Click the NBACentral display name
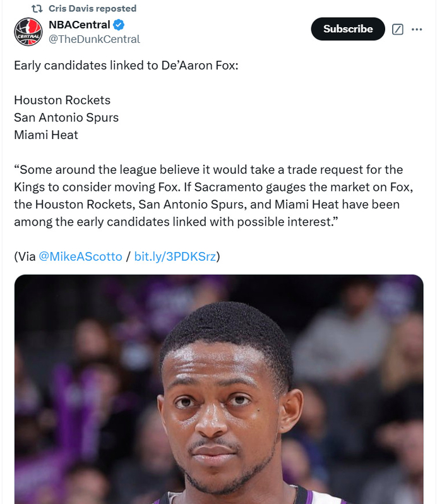The height and width of the screenshot is (504, 442). [x=79, y=25]
